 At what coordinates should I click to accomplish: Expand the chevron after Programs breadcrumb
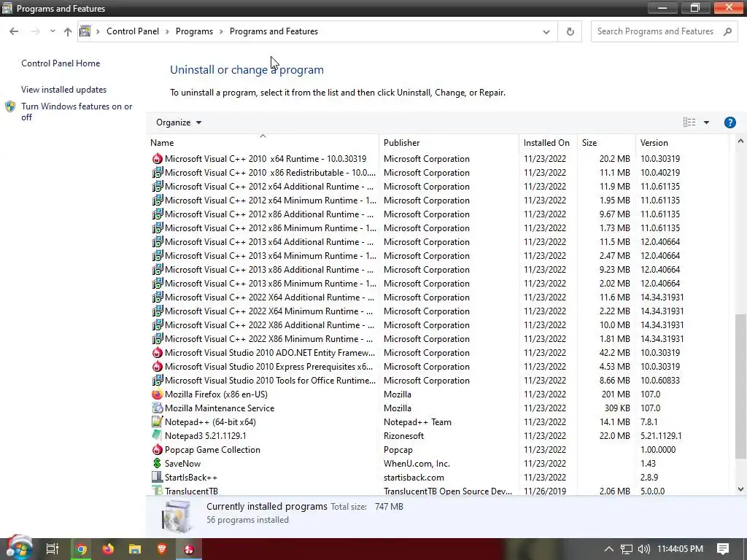[221, 31]
